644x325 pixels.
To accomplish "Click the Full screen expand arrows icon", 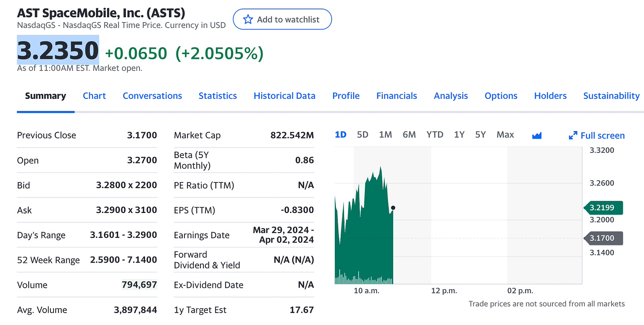I will tap(573, 135).
